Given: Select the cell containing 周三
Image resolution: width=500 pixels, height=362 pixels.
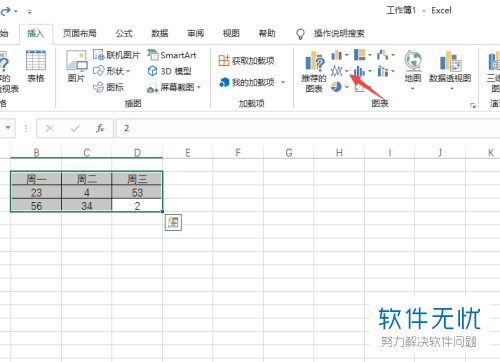Looking at the screenshot, I should [137, 179].
